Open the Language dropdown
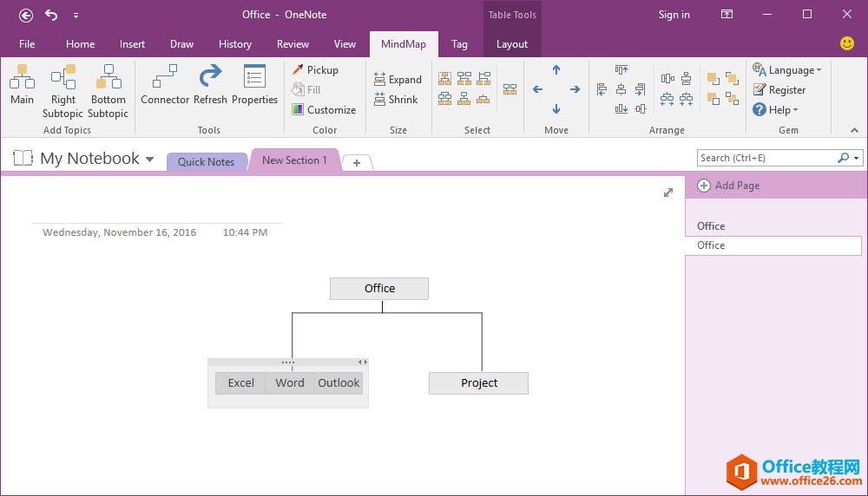868x496 pixels. coord(787,70)
